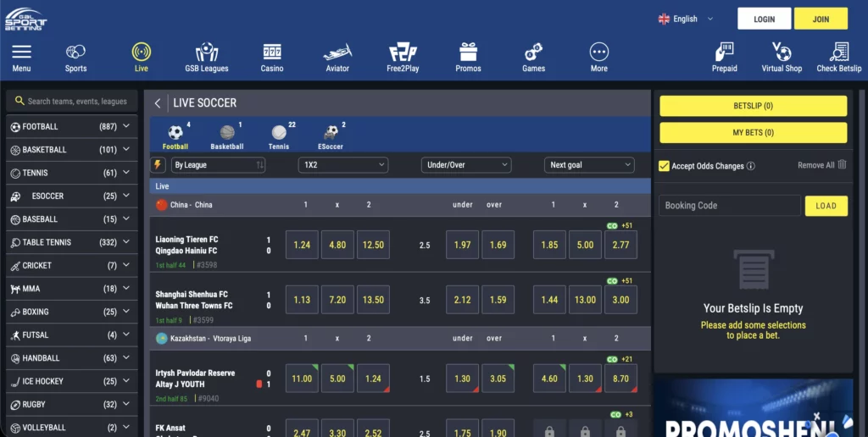Open the Virtual Shop icon

click(x=781, y=52)
